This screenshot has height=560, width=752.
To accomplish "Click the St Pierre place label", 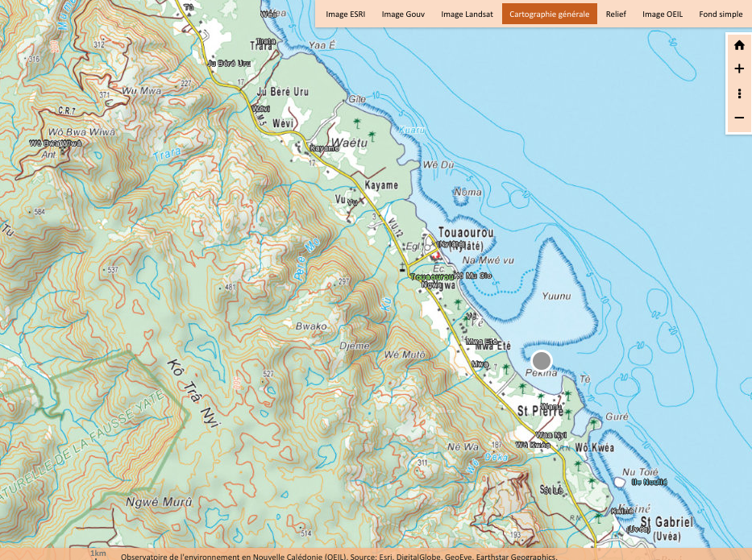I will pyautogui.click(x=538, y=411).
